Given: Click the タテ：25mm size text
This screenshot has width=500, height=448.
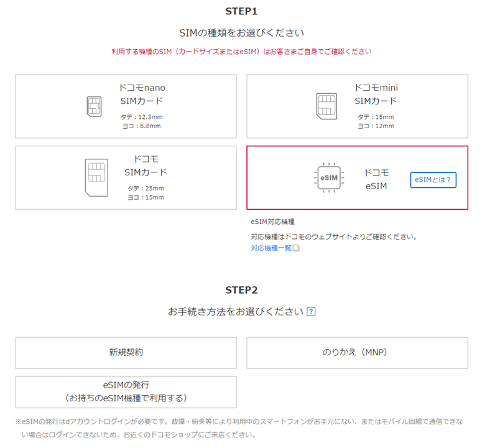Looking at the screenshot, I should pos(146,189).
